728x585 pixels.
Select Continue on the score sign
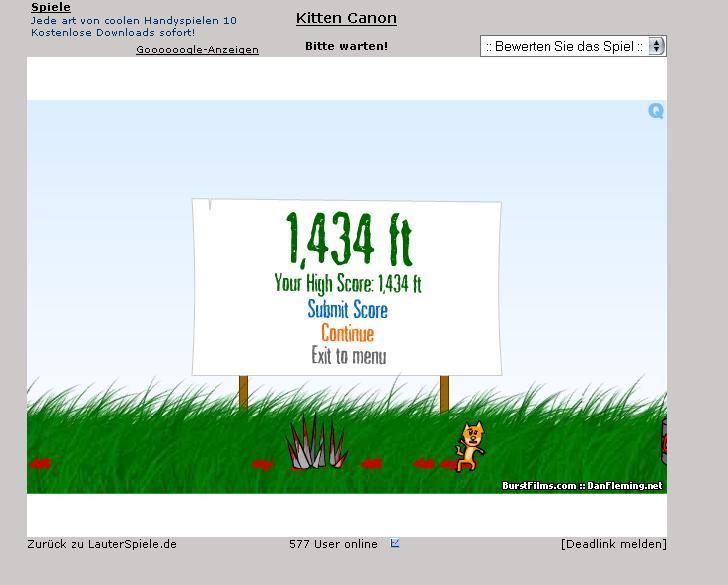click(347, 333)
